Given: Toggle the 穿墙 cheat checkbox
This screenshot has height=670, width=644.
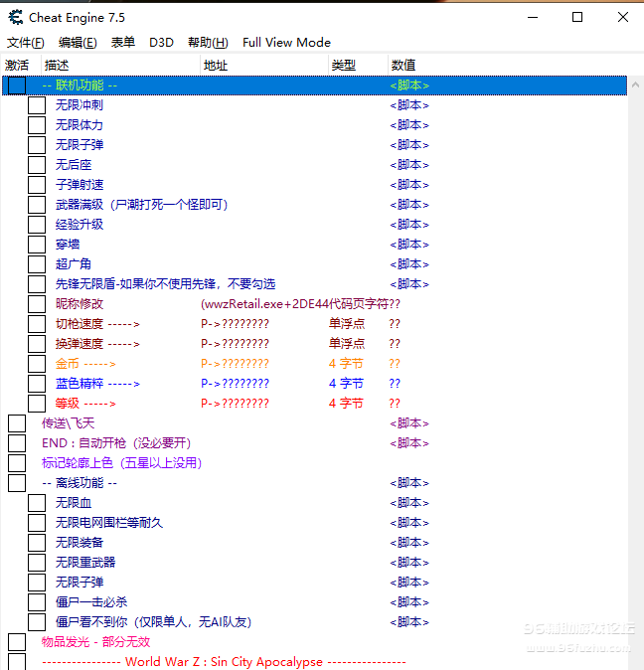Looking at the screenshot, I should pyautogui.click(x=37, y=245).
